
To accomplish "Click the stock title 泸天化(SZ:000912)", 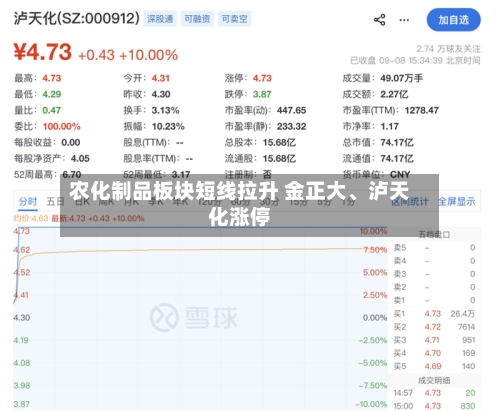I will pyautogui.click(x=76, y=19).
